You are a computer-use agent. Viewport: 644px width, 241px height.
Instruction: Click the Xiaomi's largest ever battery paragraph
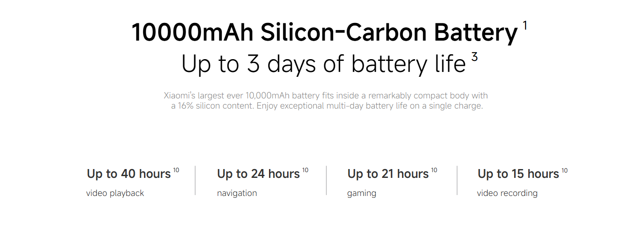coord(326,101)
